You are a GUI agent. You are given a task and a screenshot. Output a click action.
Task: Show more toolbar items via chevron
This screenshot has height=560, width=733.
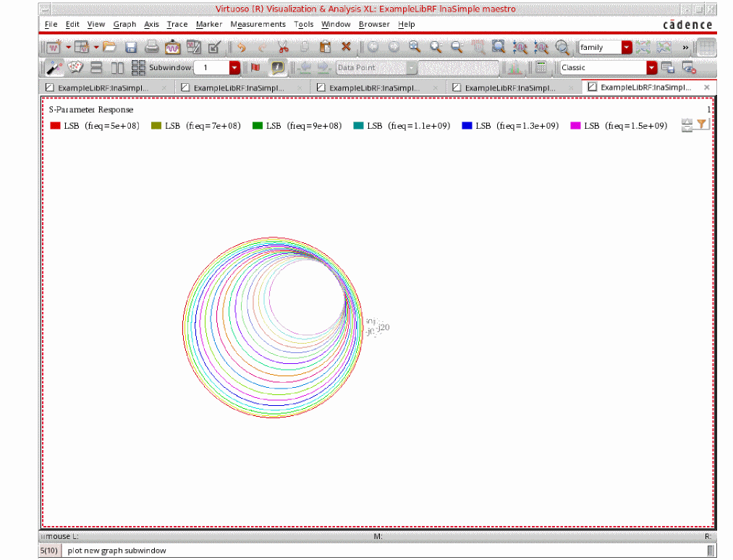click(685, 47)
